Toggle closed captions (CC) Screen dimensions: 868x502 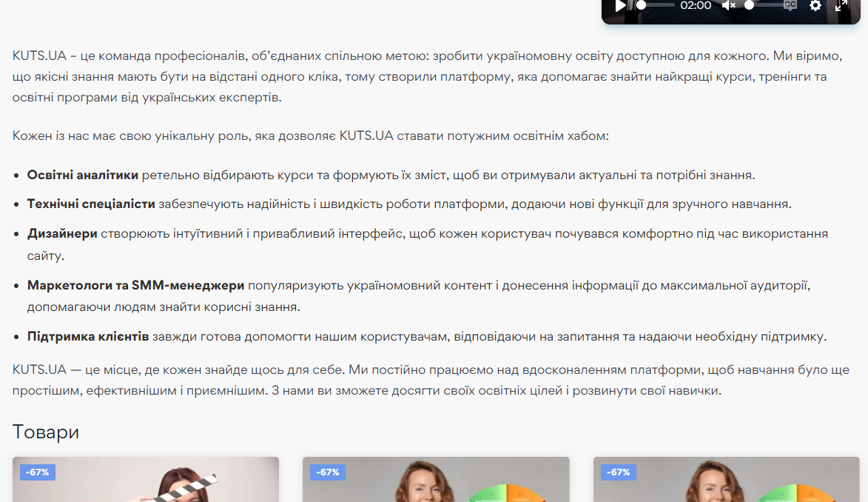click(x=790, y=5)
